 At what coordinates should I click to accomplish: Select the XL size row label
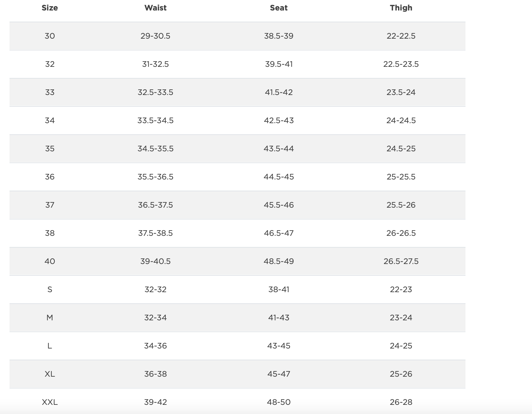50,374
